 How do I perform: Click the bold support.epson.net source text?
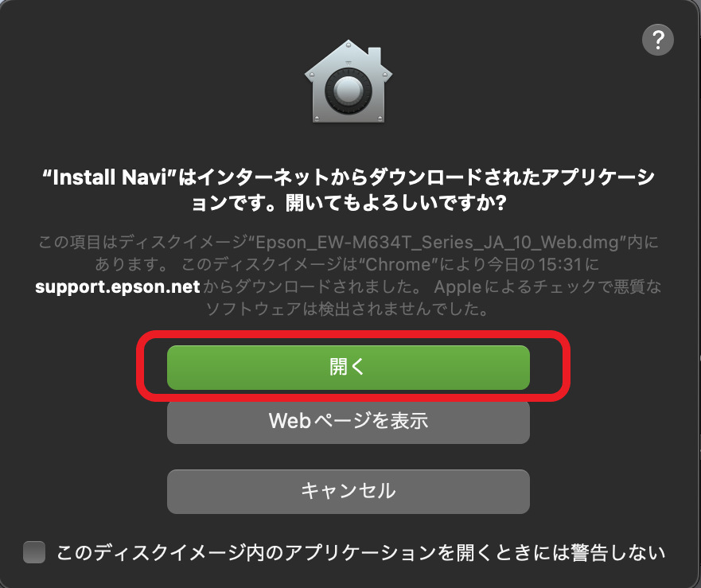(x=118, y=286)
